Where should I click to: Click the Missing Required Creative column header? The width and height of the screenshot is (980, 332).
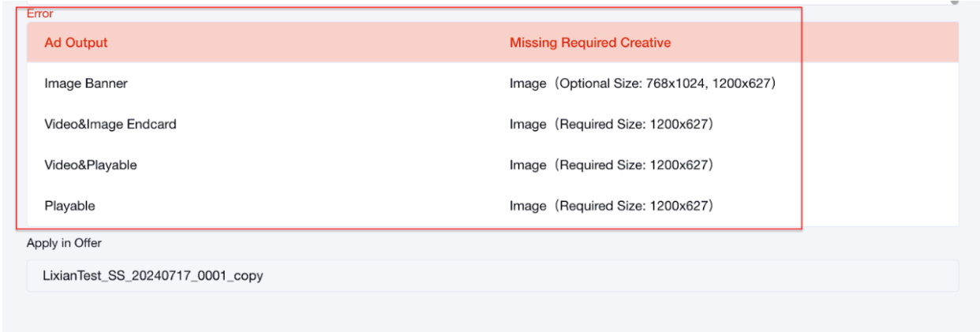[x=589, y=43]
